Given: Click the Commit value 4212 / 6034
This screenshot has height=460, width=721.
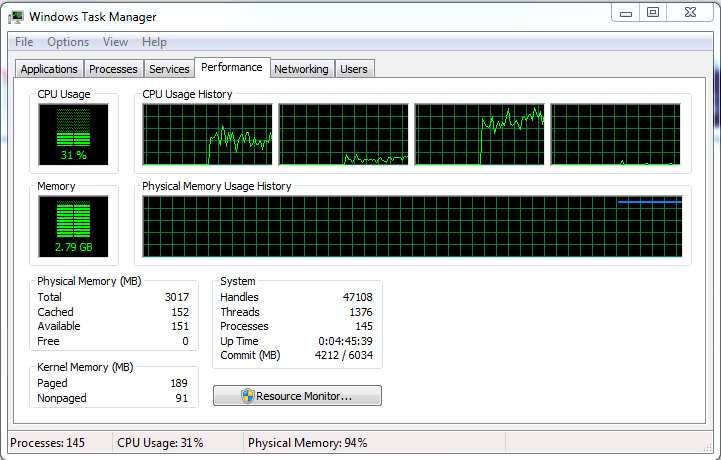Looking at the screenshot, I should coord(344,355).
